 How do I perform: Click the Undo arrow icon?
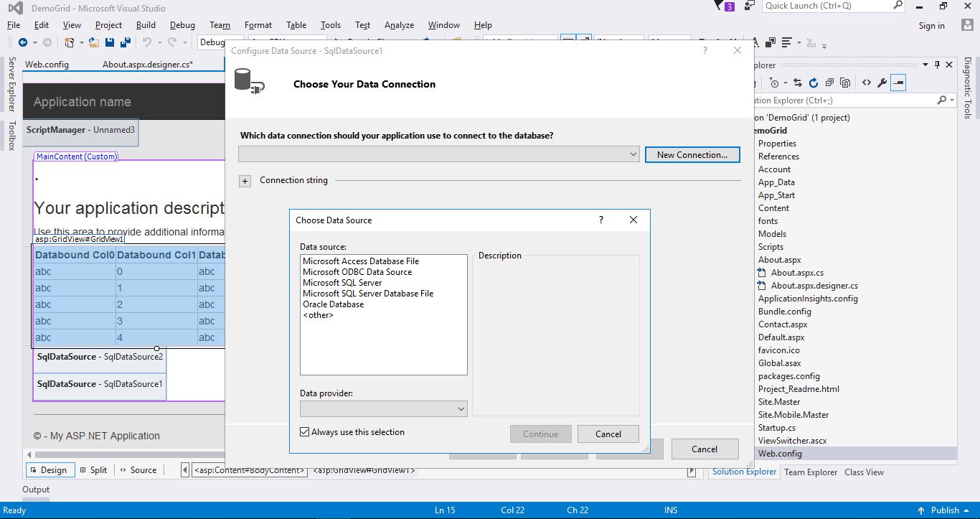(x=146, y=42)
